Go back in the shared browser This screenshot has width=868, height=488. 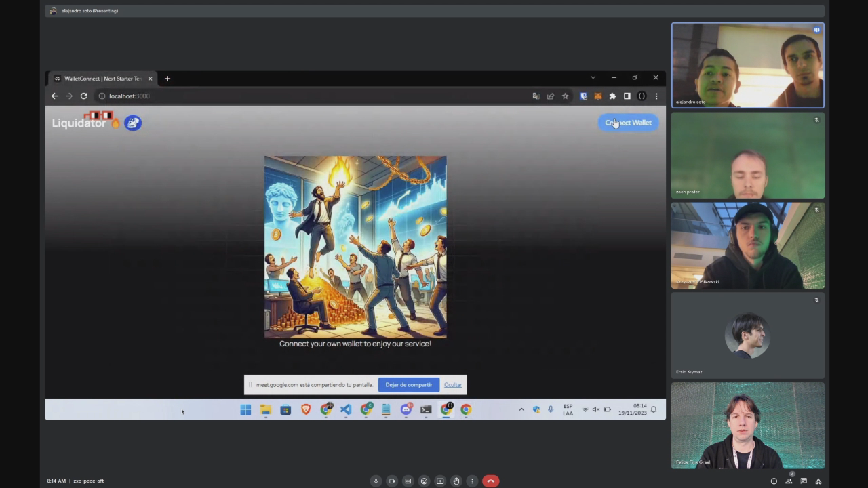coord(55,96)
